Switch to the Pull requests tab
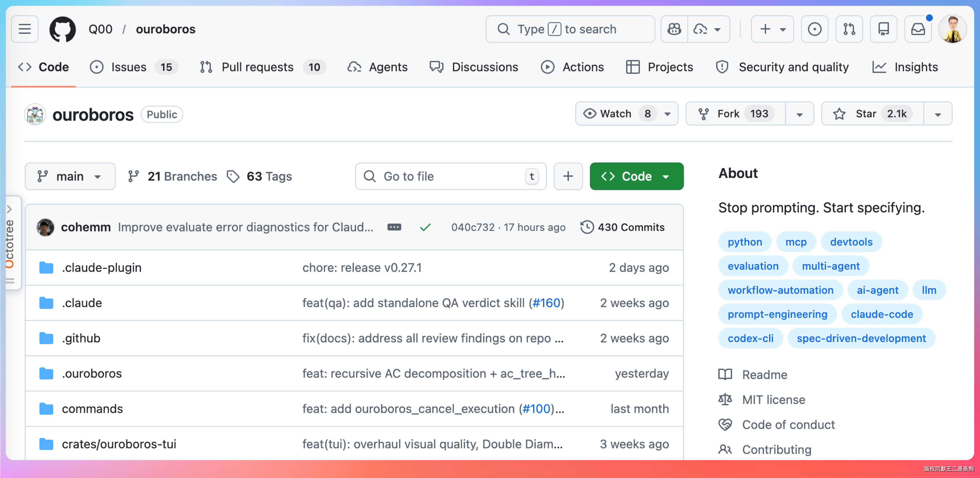The image size is (980, 478). [257, 67]
